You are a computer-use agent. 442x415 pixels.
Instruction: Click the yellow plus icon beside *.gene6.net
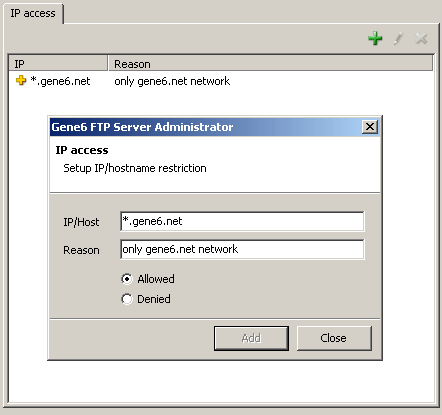click(21, 80)
